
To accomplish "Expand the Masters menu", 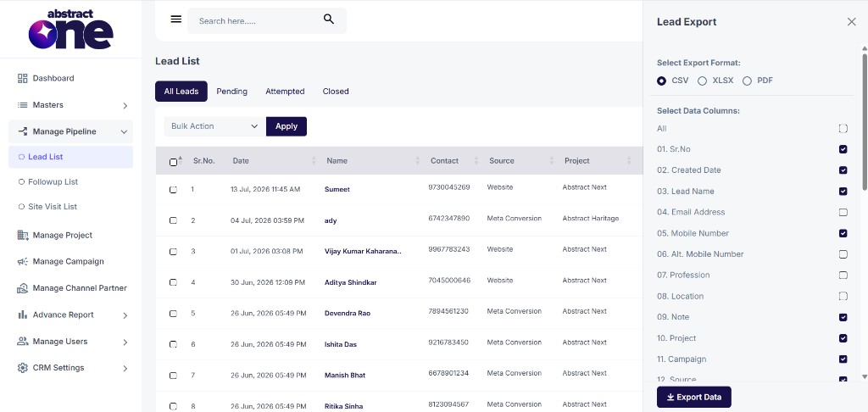I will [125, 105].
